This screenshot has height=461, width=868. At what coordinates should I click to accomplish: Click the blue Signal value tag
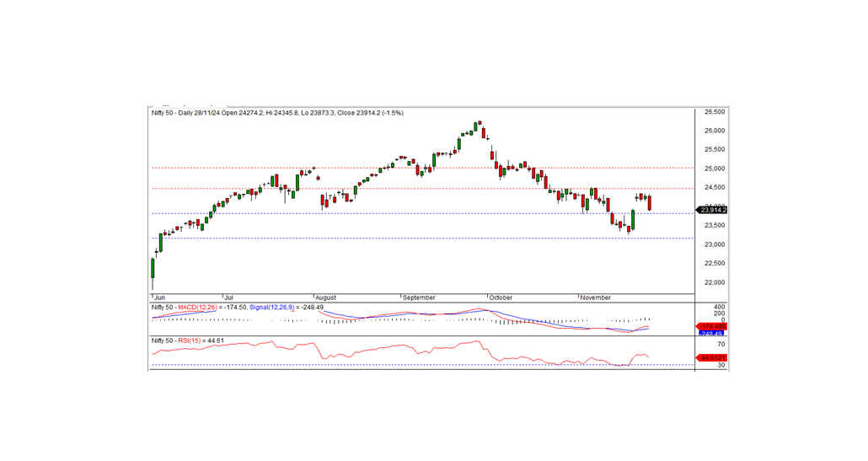[712, 334]
